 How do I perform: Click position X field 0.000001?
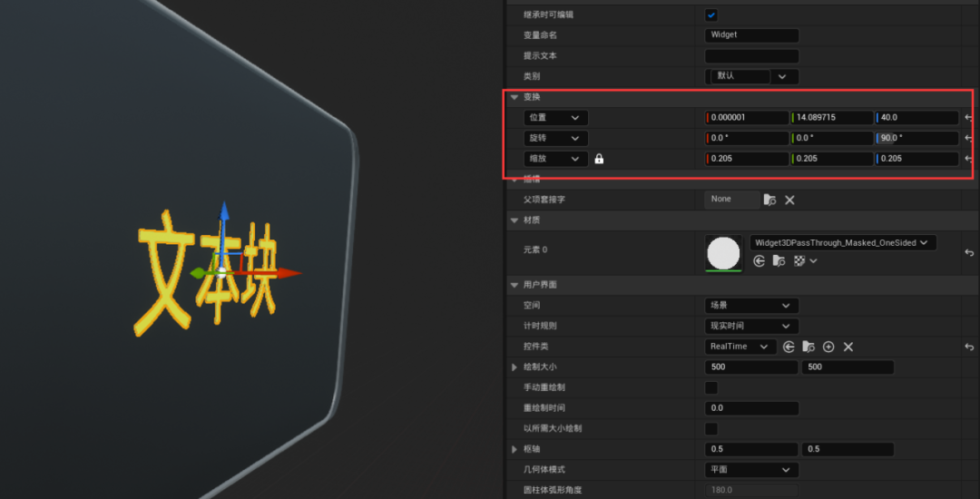pyautogui.click(x=747, y=117)
